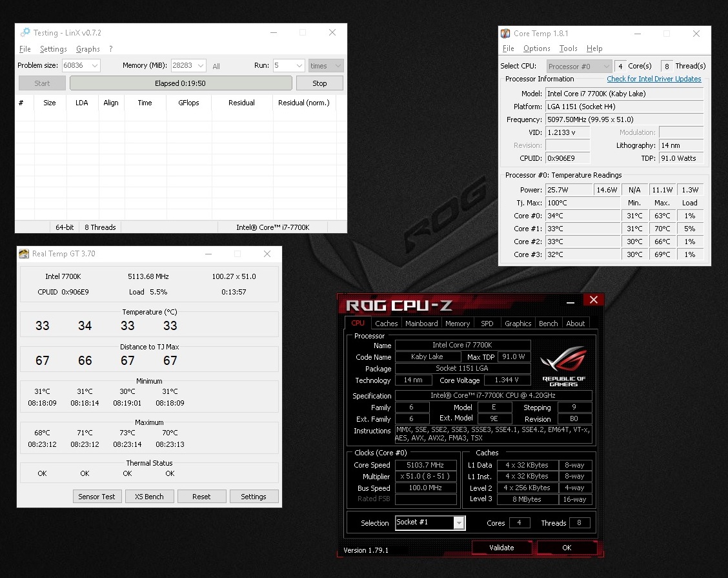This screenshot has height=578, width=728.
Task: Switch to the Memory tab in CPU-Z
Action: [458, 324]
